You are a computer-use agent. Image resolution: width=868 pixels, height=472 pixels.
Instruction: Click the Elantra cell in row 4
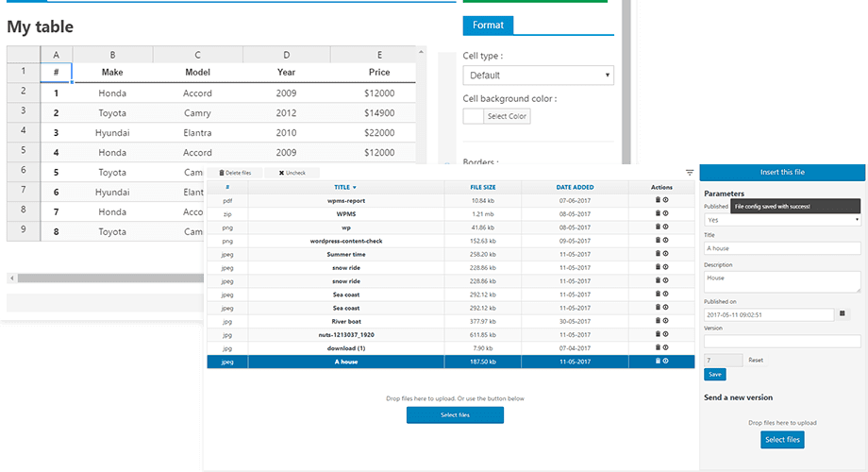point(197,133)
